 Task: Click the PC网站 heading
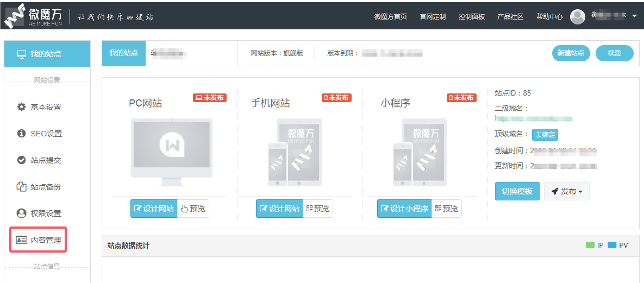tap(146, 103)
